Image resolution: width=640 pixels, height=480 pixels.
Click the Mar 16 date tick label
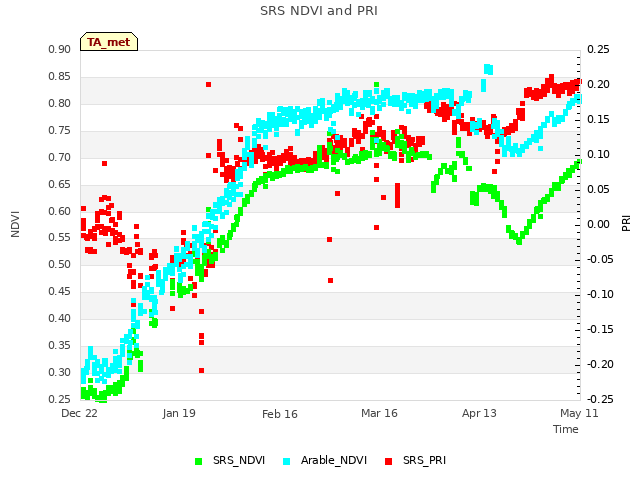coord(379,413)
